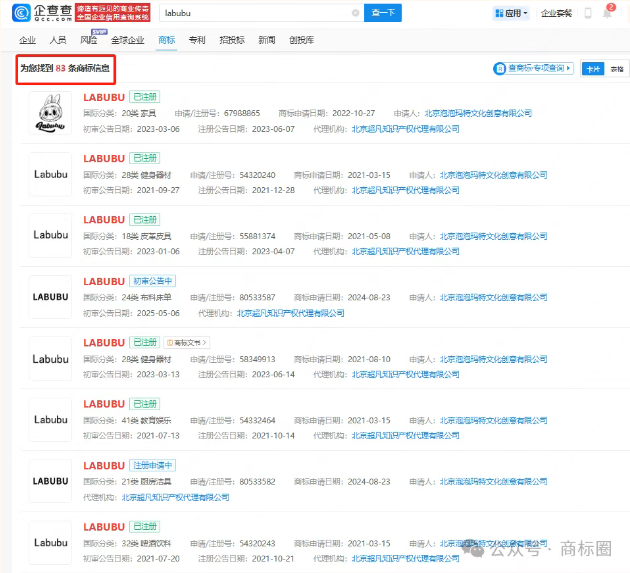
Task: Click 查商标·专项查询 button
Action: (x=534, y=69)
